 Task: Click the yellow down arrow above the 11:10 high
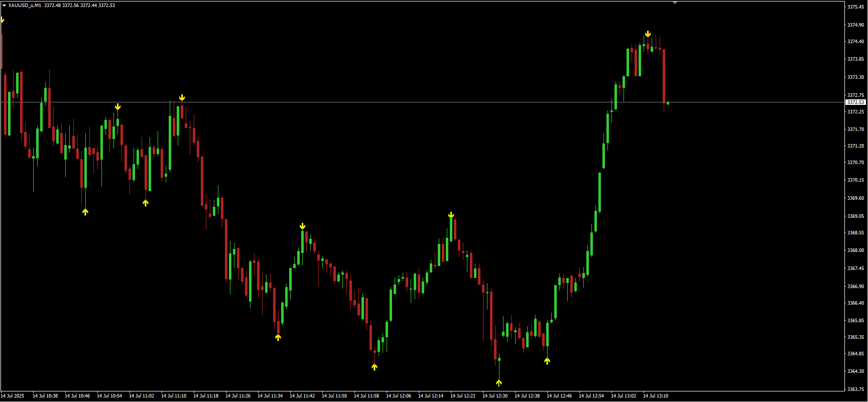(182, 98)
